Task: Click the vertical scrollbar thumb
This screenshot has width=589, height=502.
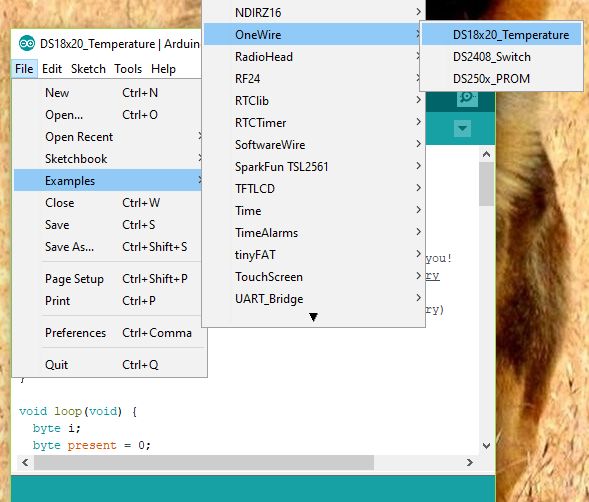Action: tap(486, 184)
